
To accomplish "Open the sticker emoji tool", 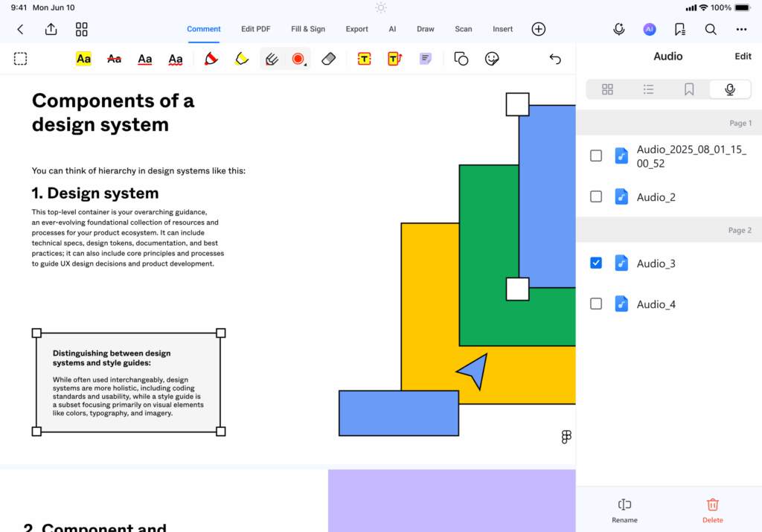I will tap(491, 59).
